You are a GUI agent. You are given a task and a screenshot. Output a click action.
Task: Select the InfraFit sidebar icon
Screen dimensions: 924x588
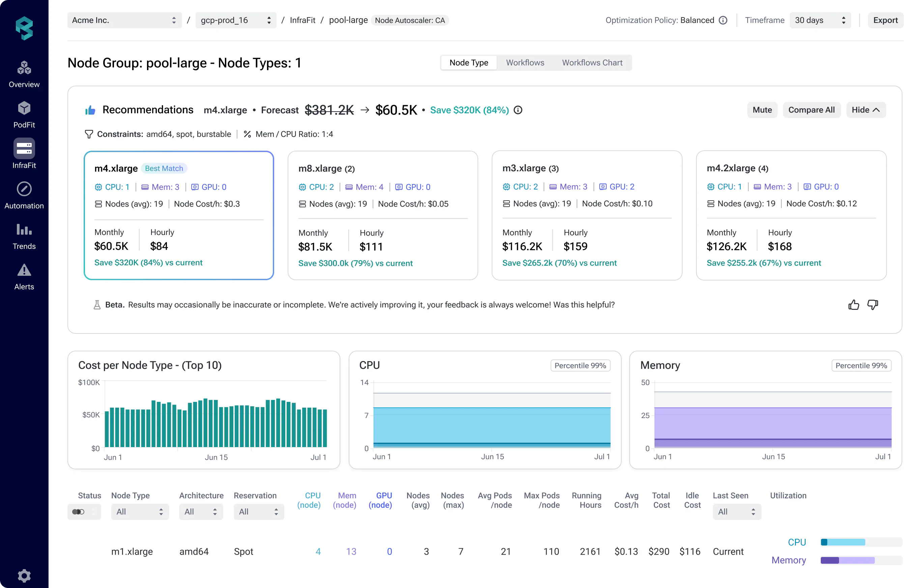[24, 149]
